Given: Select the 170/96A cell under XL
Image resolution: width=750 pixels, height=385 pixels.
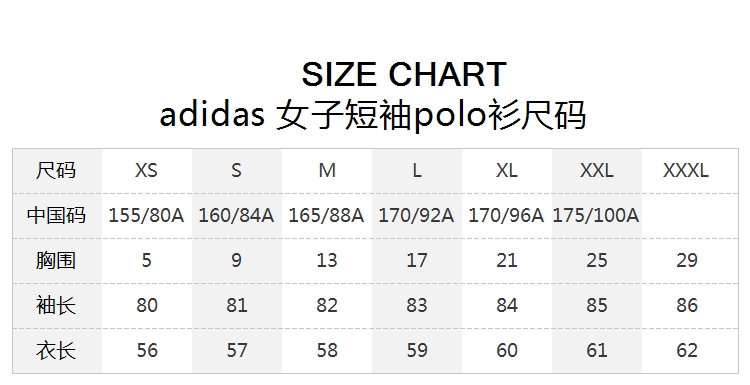Looking at the screenshot, I should pyautogui.click(x=506, y=215).
